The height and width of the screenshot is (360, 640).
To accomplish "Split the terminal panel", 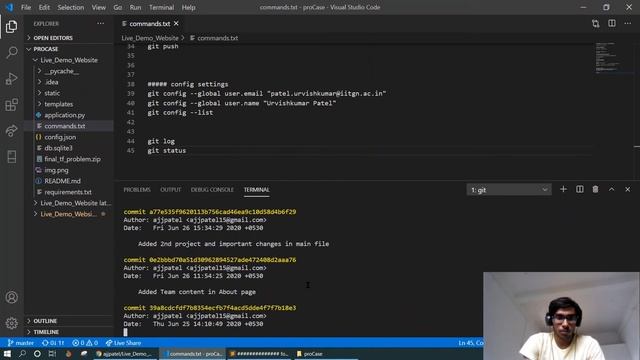I will (x=580, y=189).
